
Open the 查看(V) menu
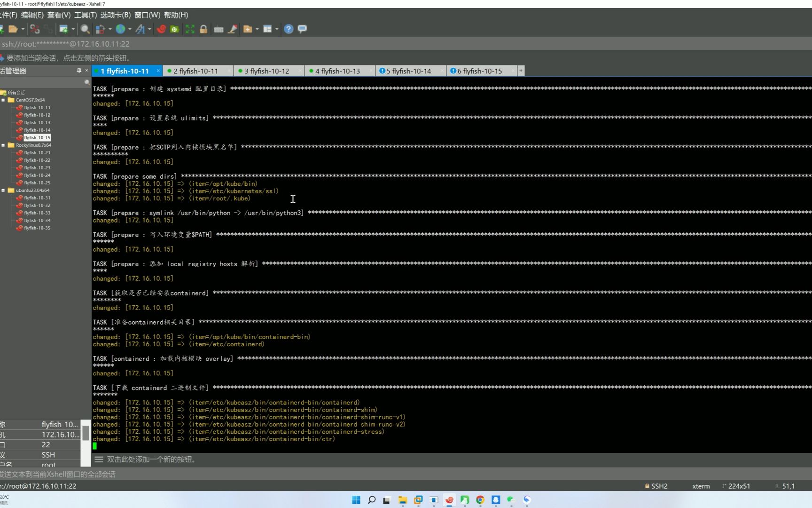pos(59,15)
